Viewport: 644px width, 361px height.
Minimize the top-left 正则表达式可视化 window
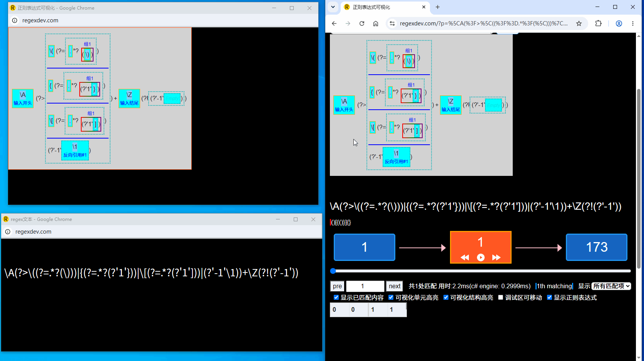click(x=274, y=8)
